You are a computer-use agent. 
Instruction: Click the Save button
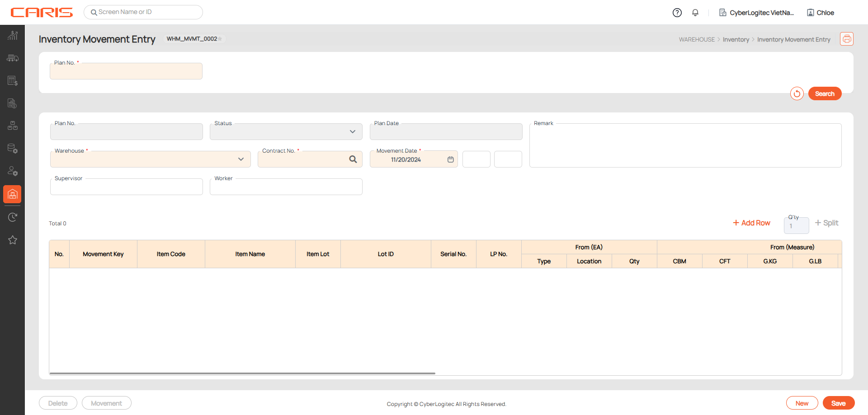point(838,403)
